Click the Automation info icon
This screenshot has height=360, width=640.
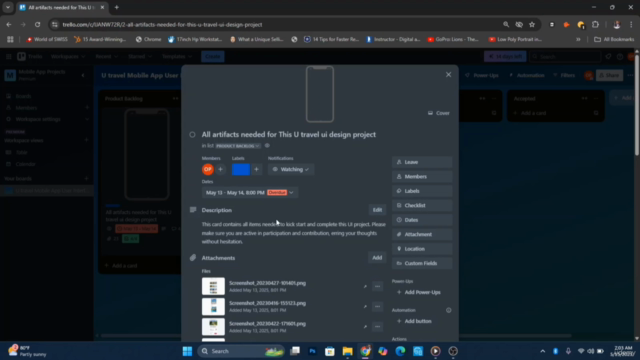click(449, 310)
